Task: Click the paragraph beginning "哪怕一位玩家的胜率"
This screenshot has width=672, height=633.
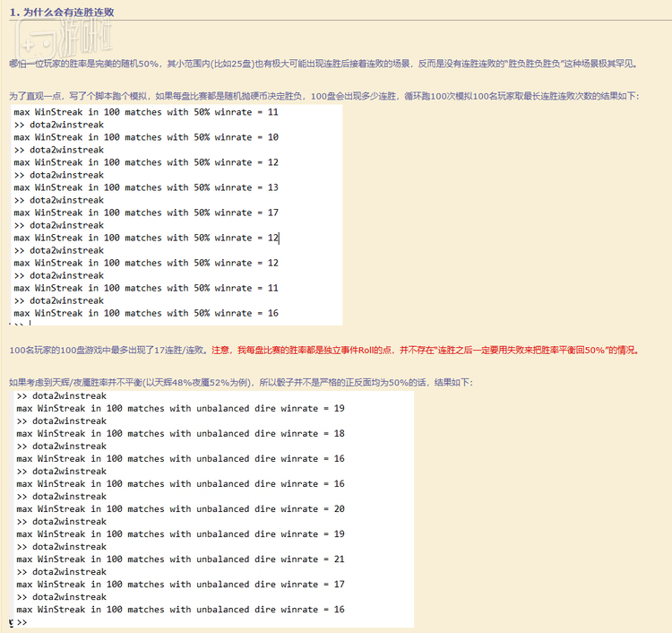Action: [323, 64]
